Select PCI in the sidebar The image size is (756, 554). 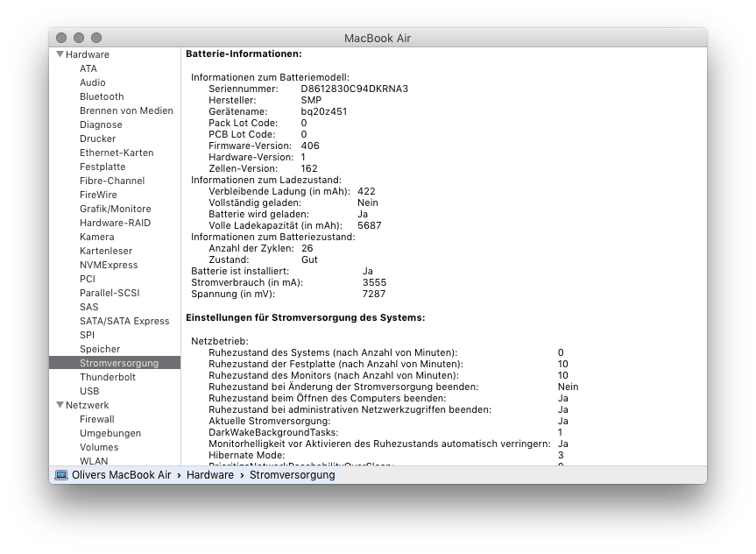coord(88,279)
